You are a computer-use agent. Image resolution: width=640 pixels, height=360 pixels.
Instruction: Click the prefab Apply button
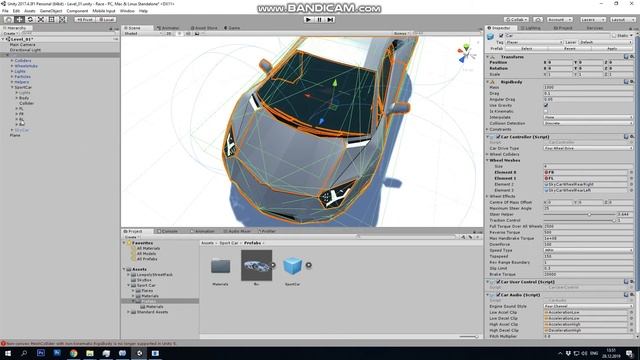click(612, 48)
